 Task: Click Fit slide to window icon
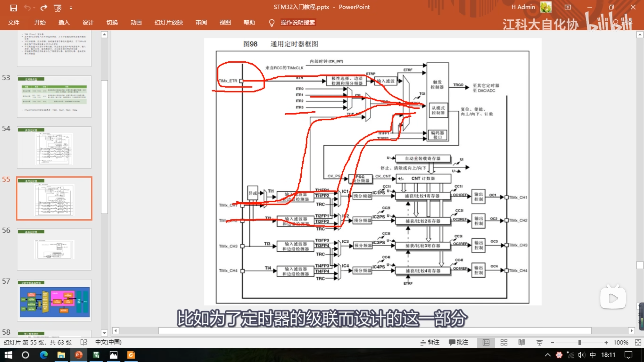[x=638, y=342]
